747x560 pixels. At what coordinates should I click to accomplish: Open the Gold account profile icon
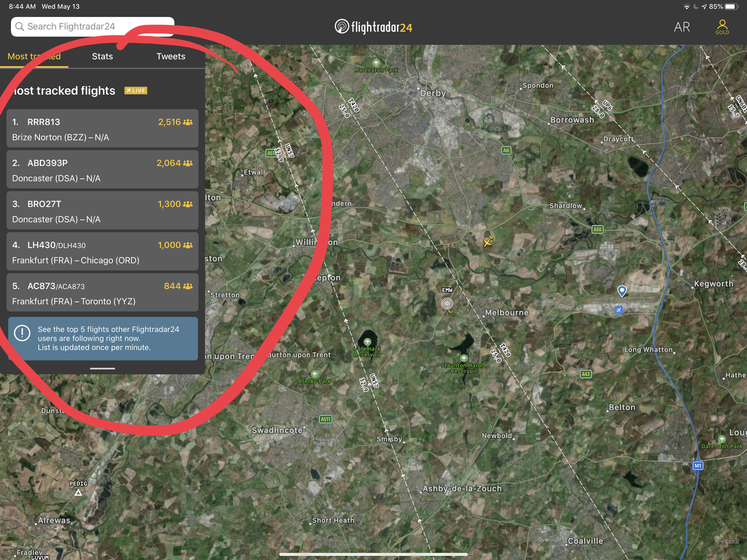722,27
